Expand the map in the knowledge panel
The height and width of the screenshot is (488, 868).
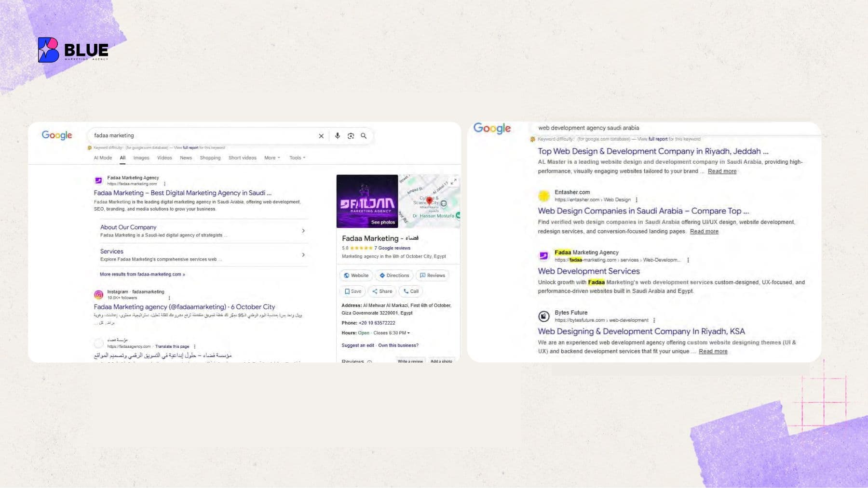453,181
